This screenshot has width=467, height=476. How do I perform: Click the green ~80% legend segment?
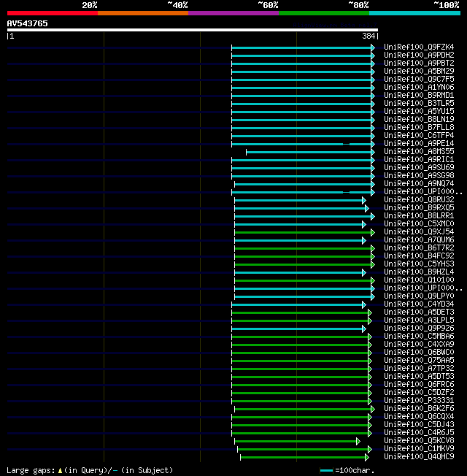click(x=324, y=13)
